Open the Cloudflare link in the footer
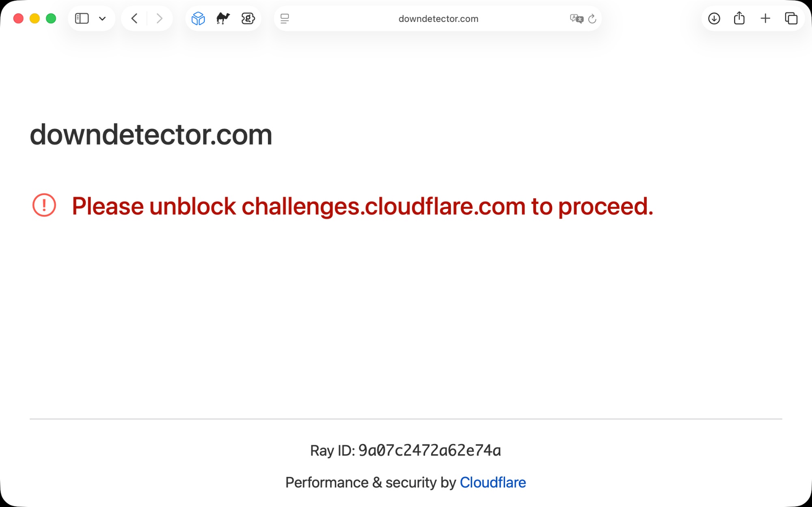The width and height of the screenshot is (812, 507). pos(492,482)
